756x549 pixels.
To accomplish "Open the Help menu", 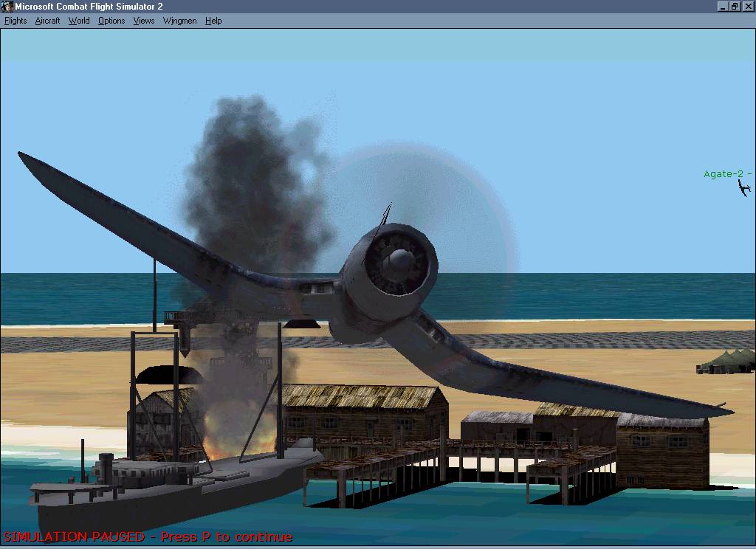I will (213, 21).
